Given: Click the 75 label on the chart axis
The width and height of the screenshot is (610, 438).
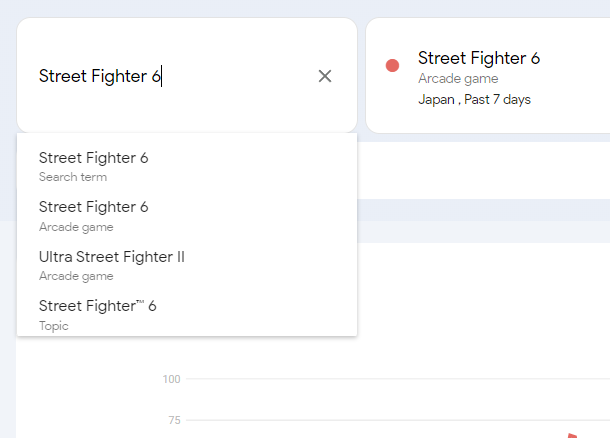Looking at the screenshot, I should pyautogui.click(x=174, y=420).
